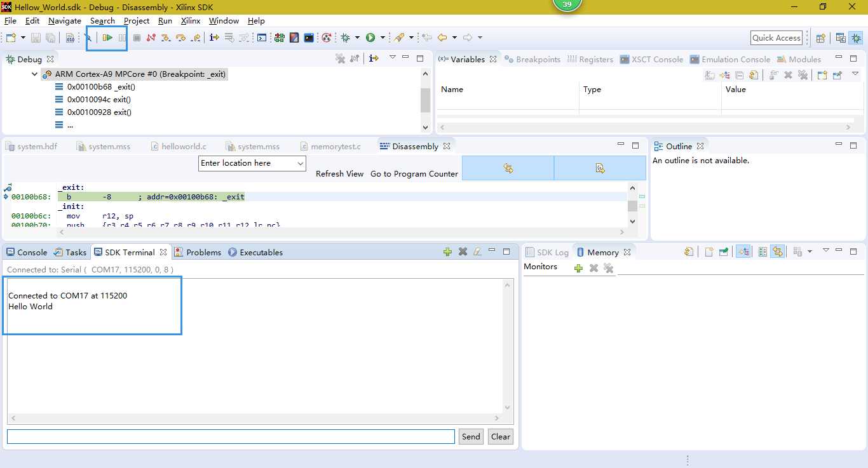Open the Run menu

click(165, 21)
